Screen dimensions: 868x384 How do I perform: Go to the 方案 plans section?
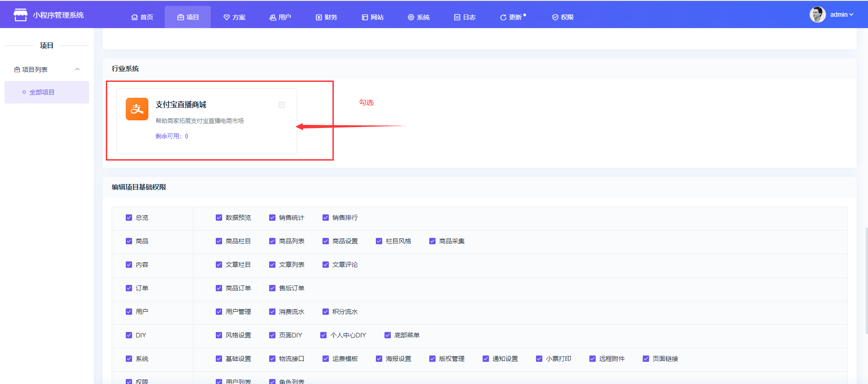click(234, 17)
